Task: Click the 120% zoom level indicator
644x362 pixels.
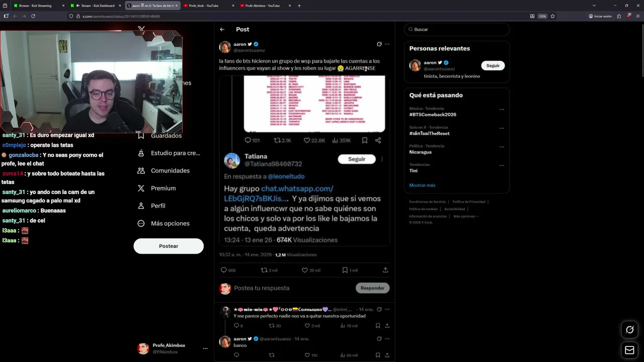Action: pos(542,16)
